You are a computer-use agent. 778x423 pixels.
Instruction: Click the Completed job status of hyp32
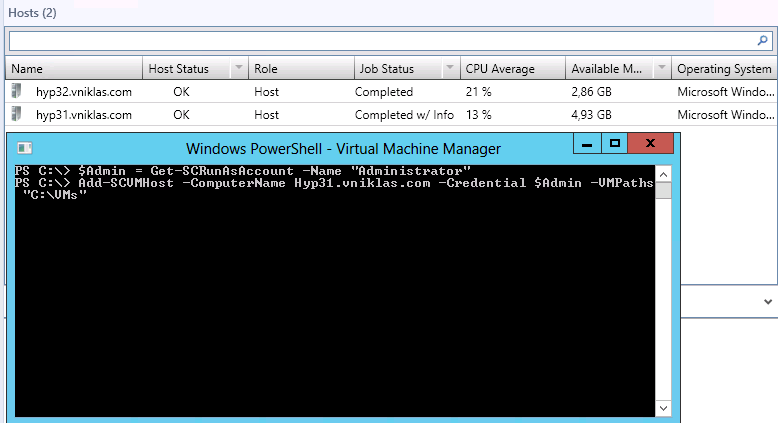coord(384,92)
